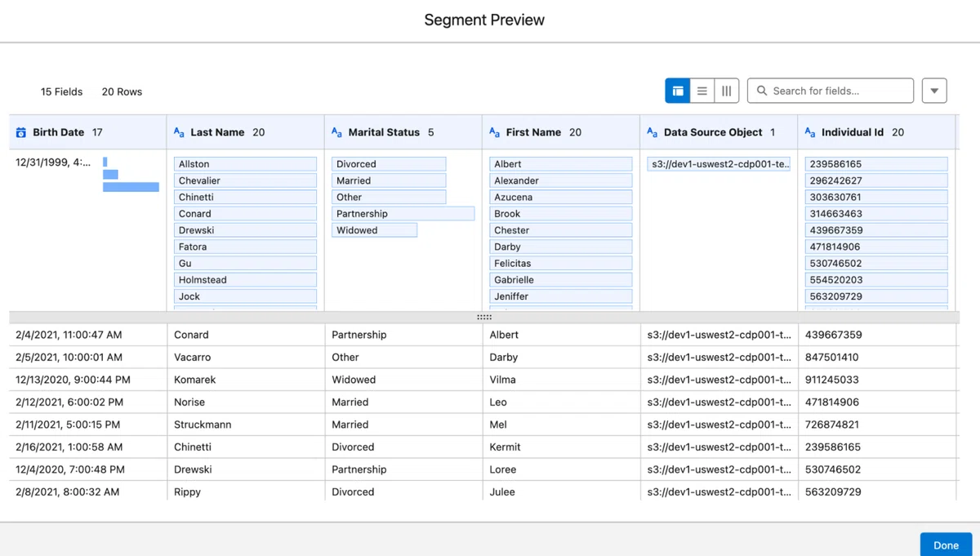Select the Fatora last name facet
This screenshot has width=980, height=556.
pos(245,247)
